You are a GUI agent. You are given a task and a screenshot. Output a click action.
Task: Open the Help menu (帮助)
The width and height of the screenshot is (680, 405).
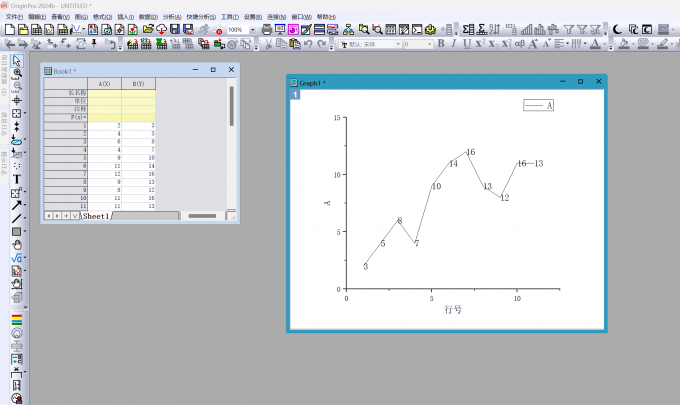click(x=326, y=16)
